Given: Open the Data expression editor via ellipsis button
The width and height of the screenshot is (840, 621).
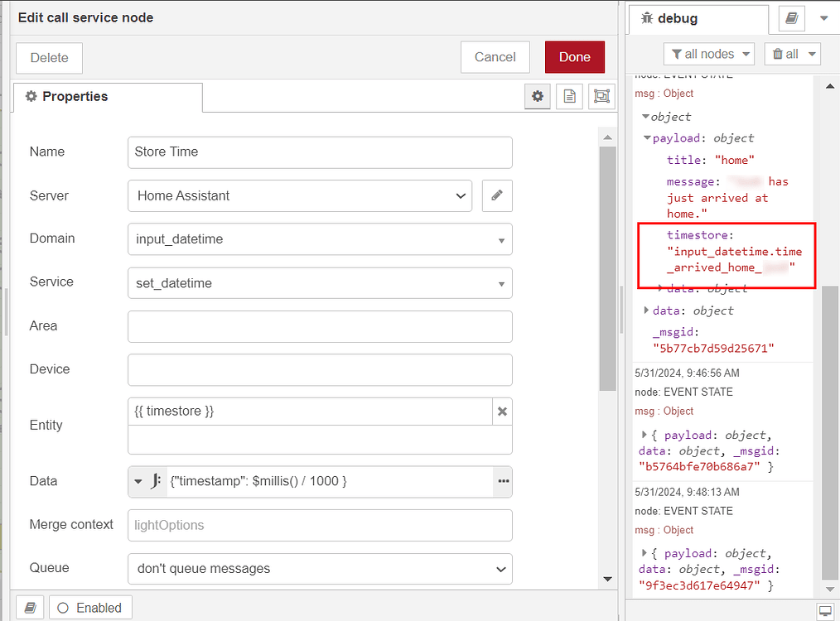Looking at the screenshot, I should pos(502,480).
